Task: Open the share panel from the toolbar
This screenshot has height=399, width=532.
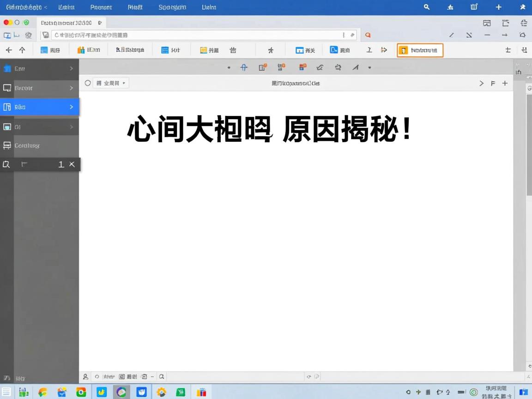Action: (x=384, y=50)
